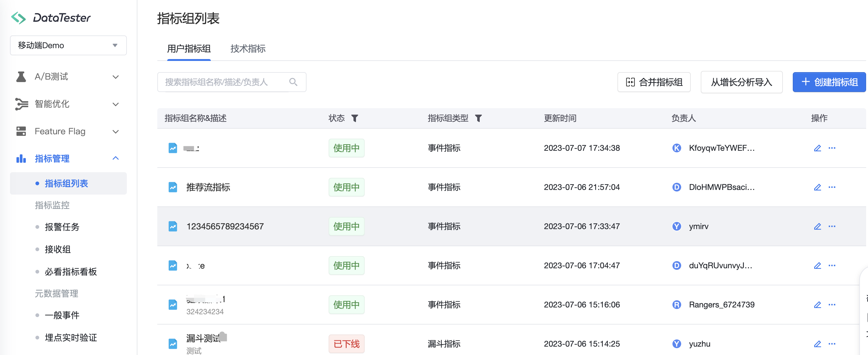Click edit pencil for KfoyqwTeYWEF row
Image resolution: width=868 pixels, height=355 pixels.
817,148
